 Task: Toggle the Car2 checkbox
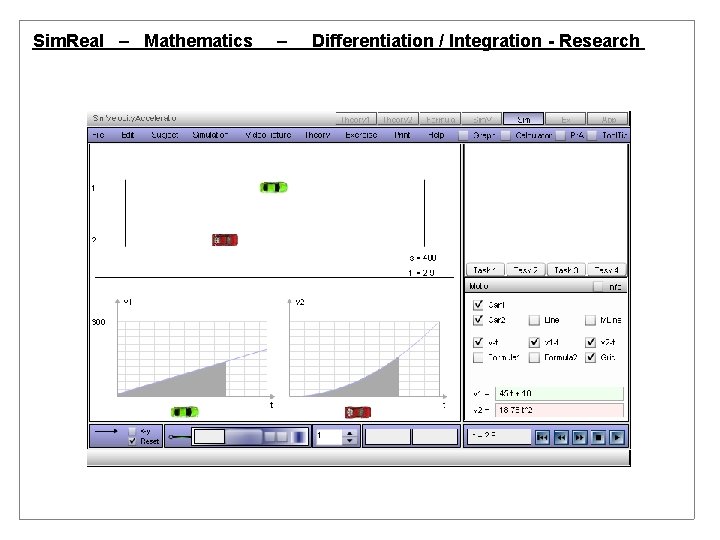tap(478, 320)
